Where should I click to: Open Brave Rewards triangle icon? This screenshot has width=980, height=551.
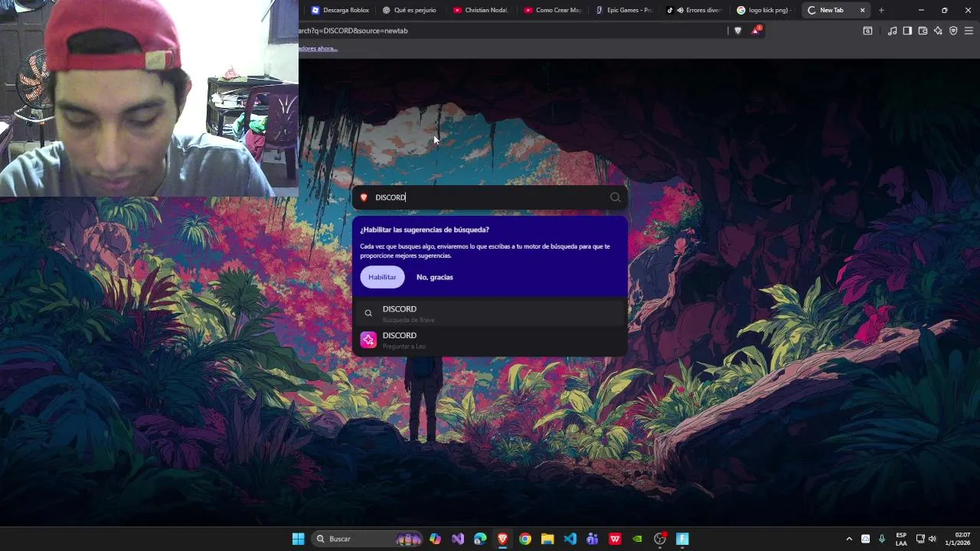(x=756, y=31)
